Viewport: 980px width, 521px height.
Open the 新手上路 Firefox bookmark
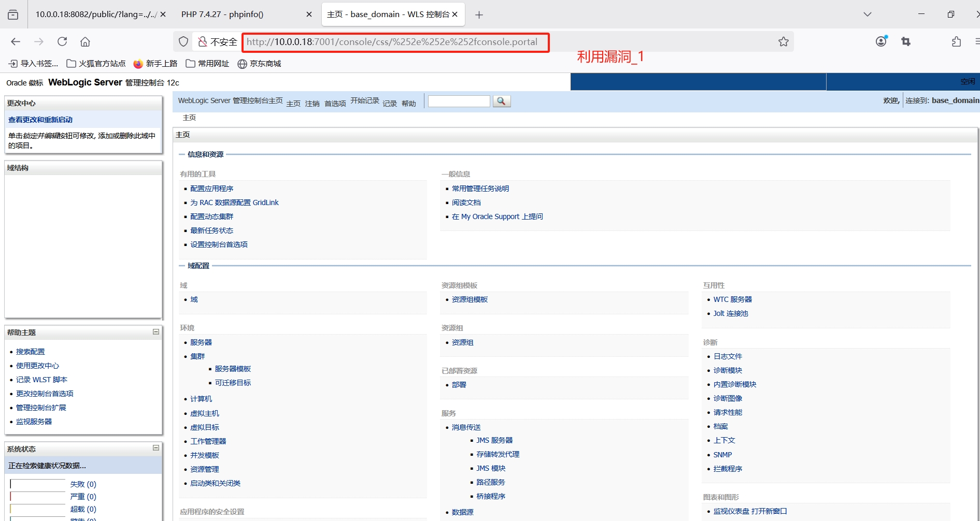pos(155,64)
